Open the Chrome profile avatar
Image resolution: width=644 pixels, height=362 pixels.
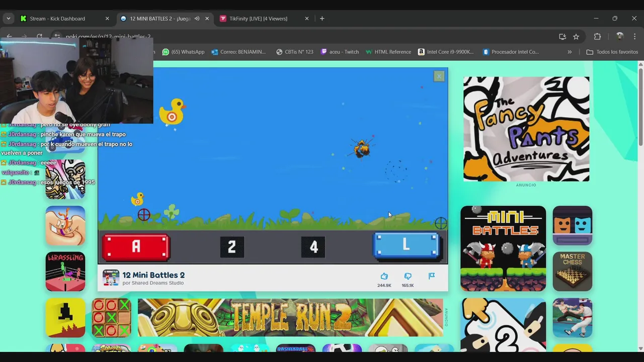point(620,37)
